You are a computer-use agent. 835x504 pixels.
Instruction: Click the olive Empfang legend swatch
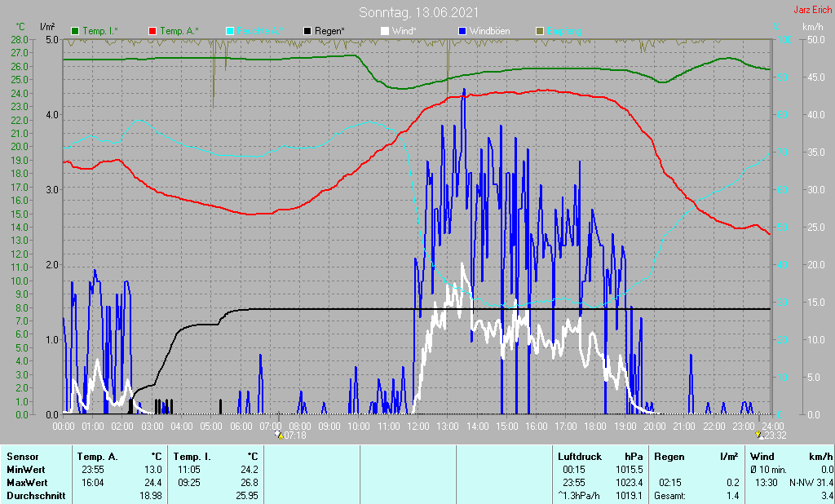click(540, 31)
